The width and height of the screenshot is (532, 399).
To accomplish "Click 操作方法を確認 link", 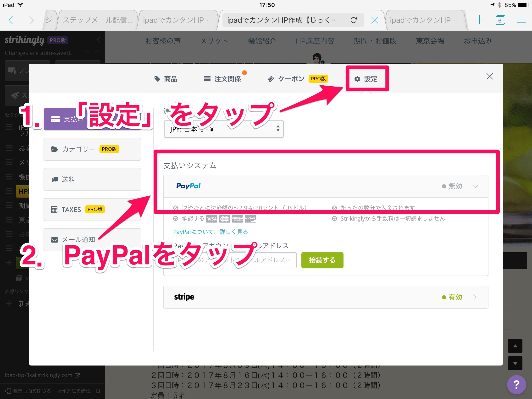I will (74, 391).
